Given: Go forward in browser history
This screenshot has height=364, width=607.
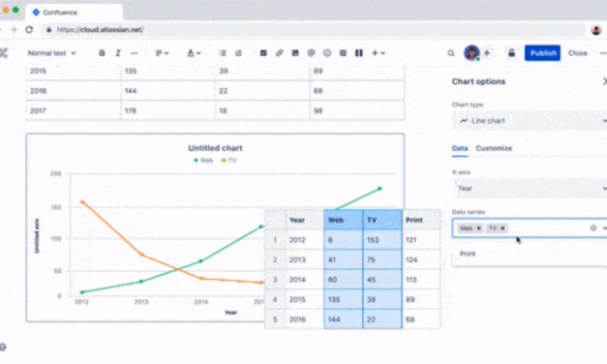Looking at the screenshot, I should point(14,29).
